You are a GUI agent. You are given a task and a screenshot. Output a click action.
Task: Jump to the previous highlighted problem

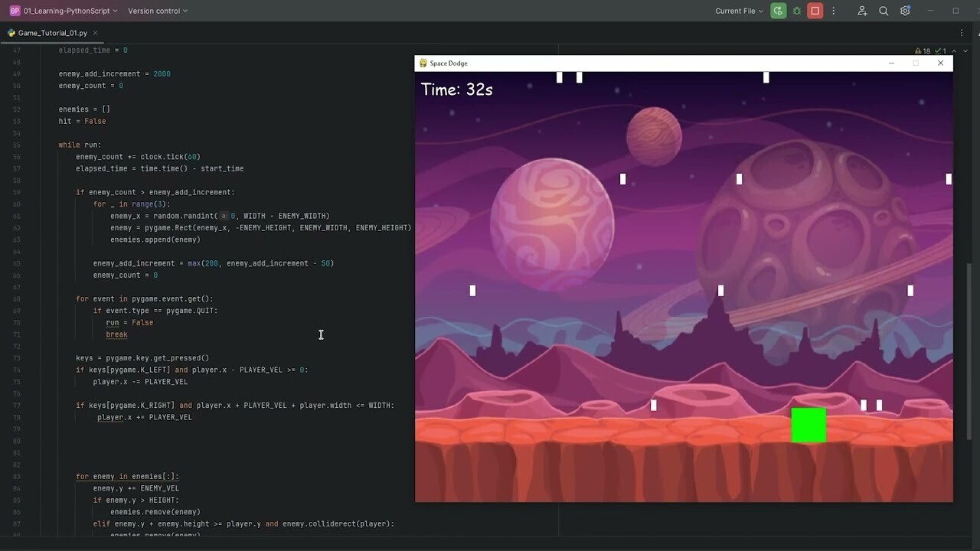[x=953, y=51]
